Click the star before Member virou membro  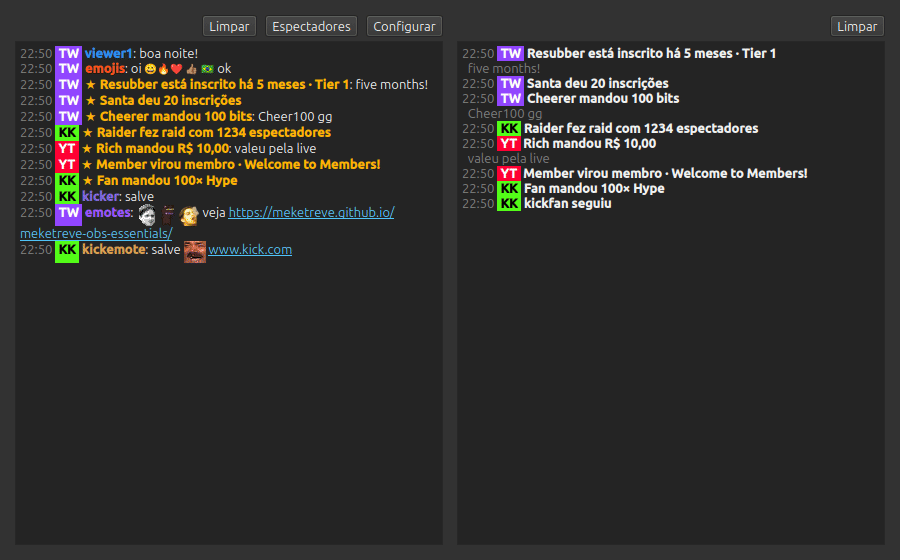[87, 165]
